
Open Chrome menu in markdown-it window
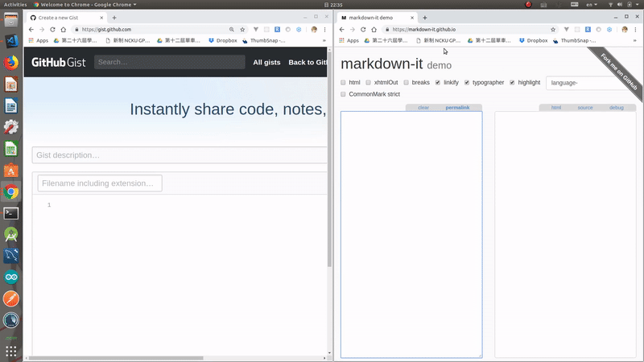pos(635,30)
